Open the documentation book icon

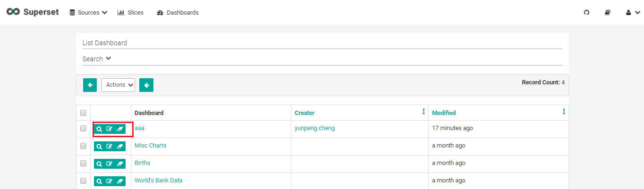(x=608, y=13)
